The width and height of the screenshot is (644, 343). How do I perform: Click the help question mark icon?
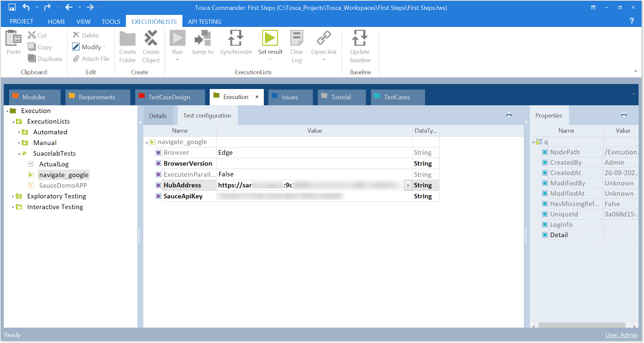[632, 21]
